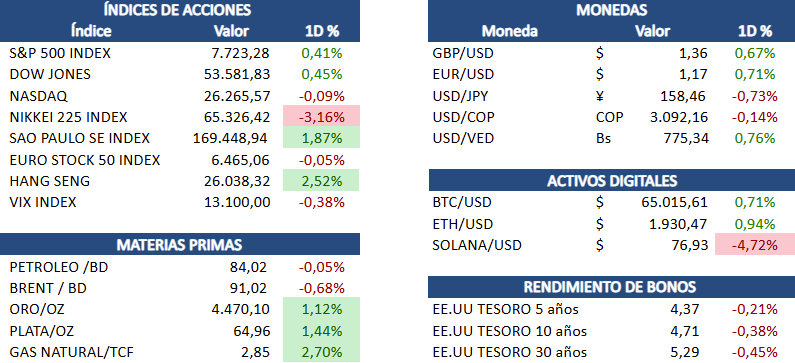This screenshot has height=363, width=795.
Task: Select the USD/COP value 3.092,16
Action: pos(679,117)
